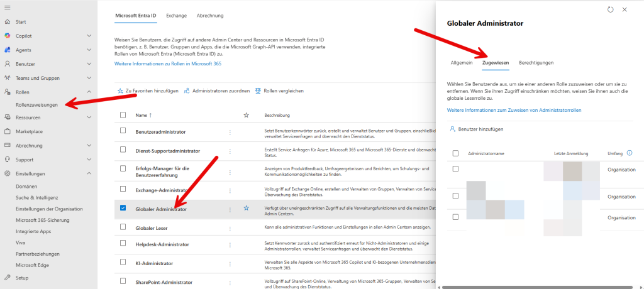The width and height of the screenshot is (644, 289).
Task: Click the Agents sidebar icon
Action: [8, 50]
